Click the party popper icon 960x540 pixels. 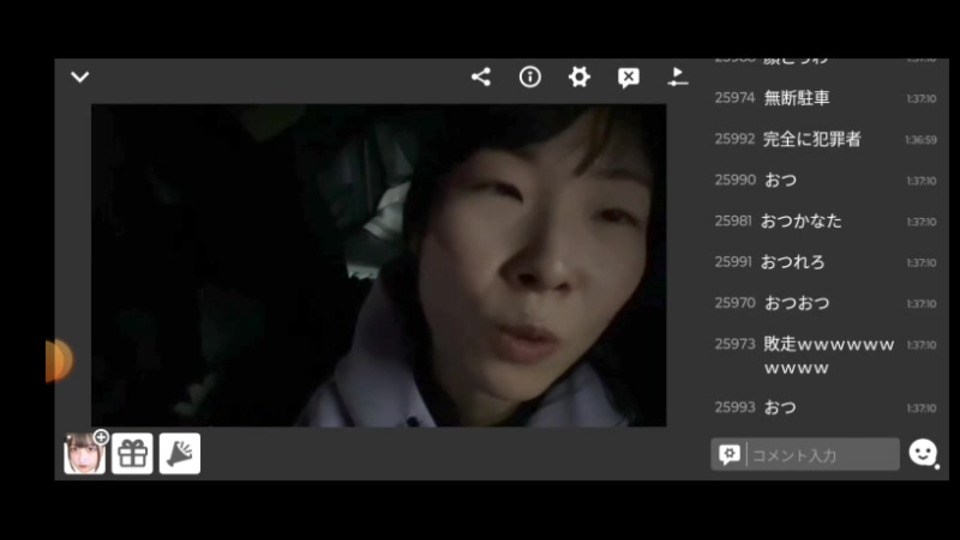[179, 454]
